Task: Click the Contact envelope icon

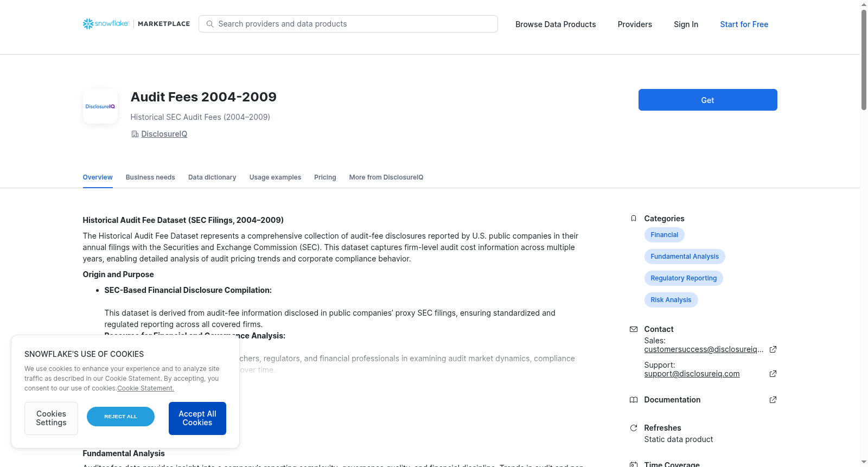Action: [634, 329]
